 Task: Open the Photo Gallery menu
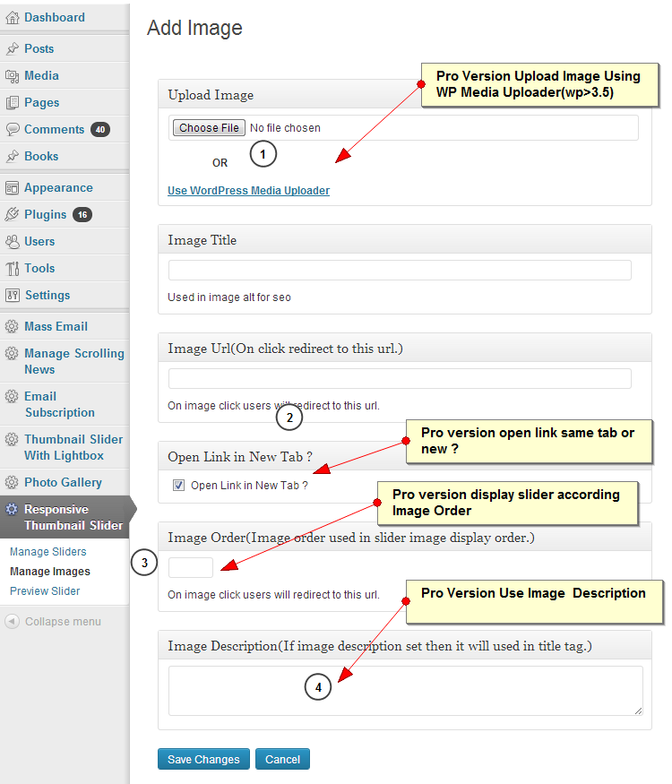(x=63, y=483)
